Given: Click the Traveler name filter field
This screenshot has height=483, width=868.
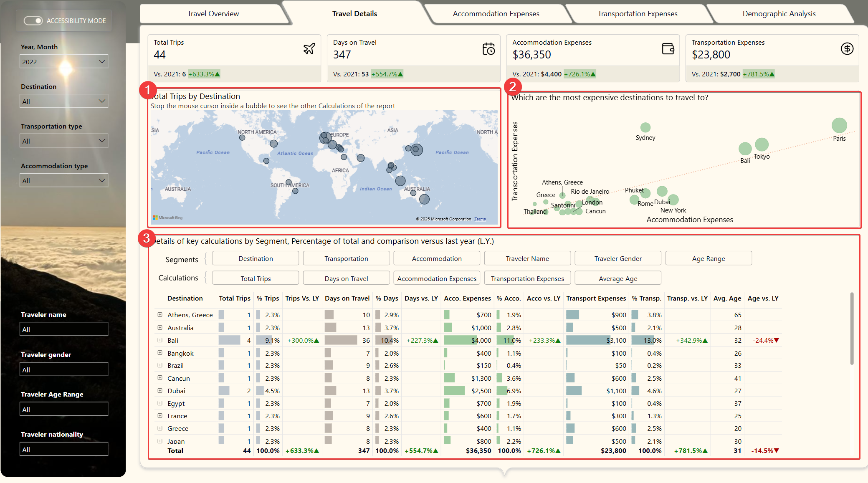Looking at the screenshot, I should tap(64, 329).
